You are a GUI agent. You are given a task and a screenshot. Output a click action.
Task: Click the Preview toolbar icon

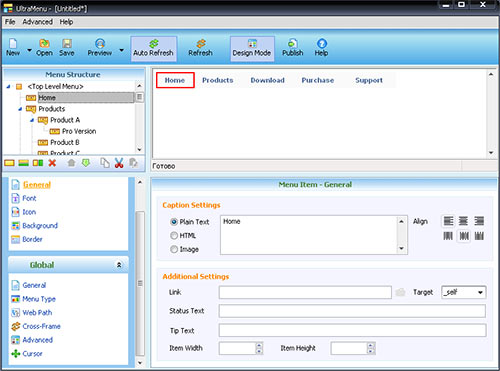pos(100,48)
